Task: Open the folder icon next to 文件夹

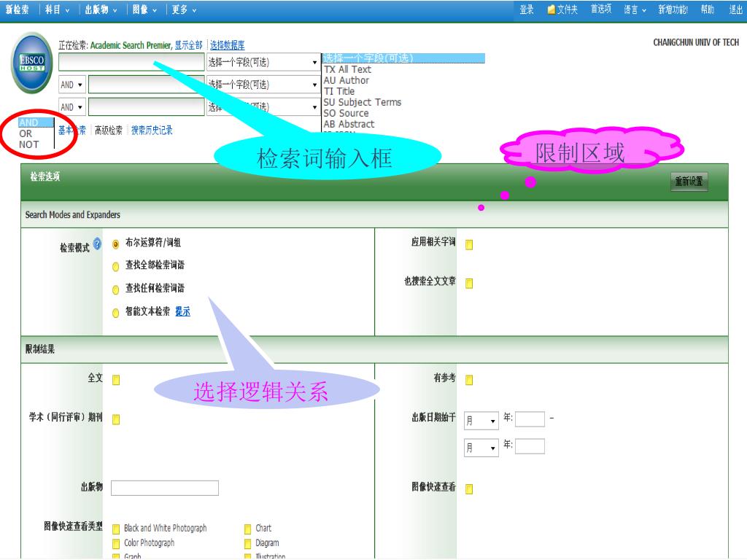Action: (x=551, y=9)
